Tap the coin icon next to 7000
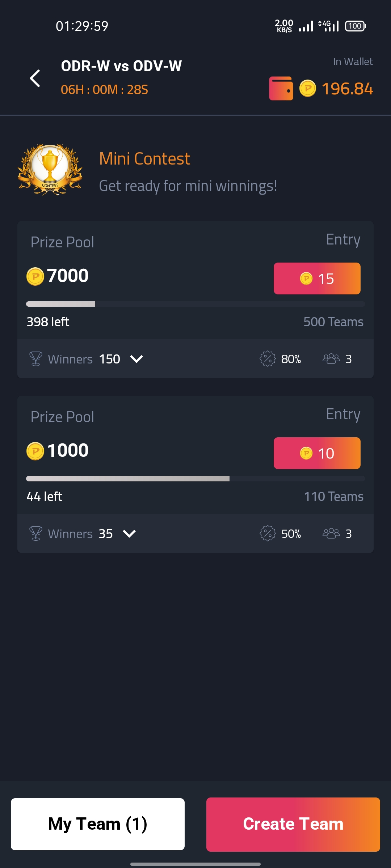The image size is (391, 868). click(x=35, y=277)
